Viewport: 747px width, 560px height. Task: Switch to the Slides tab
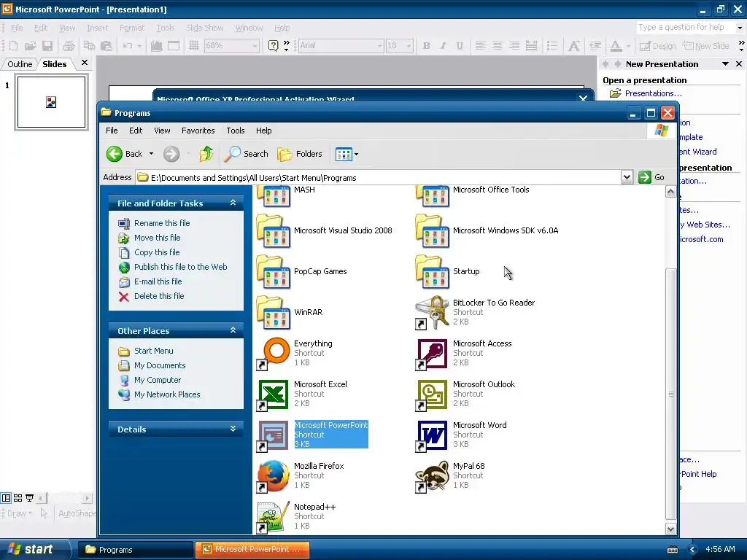(55, 64)
